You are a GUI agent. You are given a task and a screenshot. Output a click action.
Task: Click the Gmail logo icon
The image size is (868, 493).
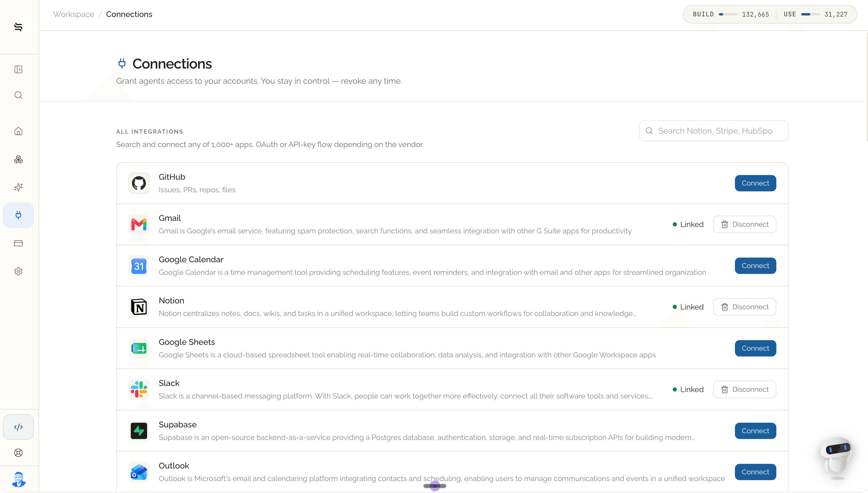tap(139, 225)
